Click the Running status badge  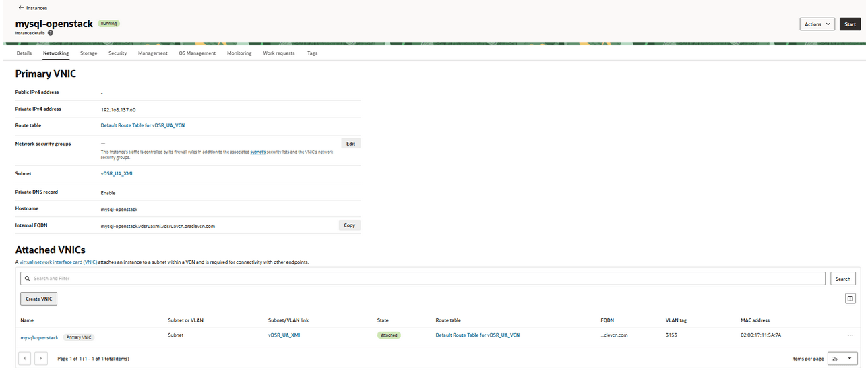[x=108, y=24]
